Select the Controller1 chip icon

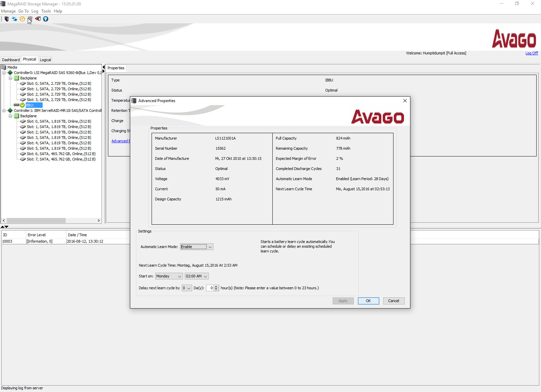tap(10, 111)
